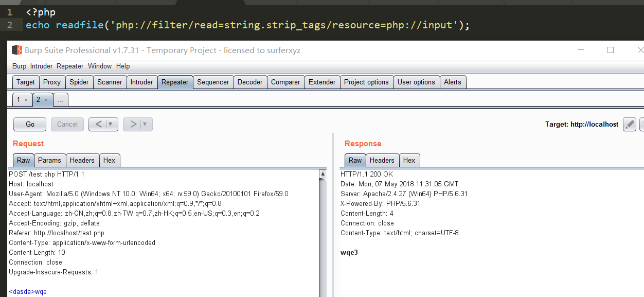This screenshot has width=644, height=297.
Task: Select the Response Headers view tab
Action: [x=382, y=160]
